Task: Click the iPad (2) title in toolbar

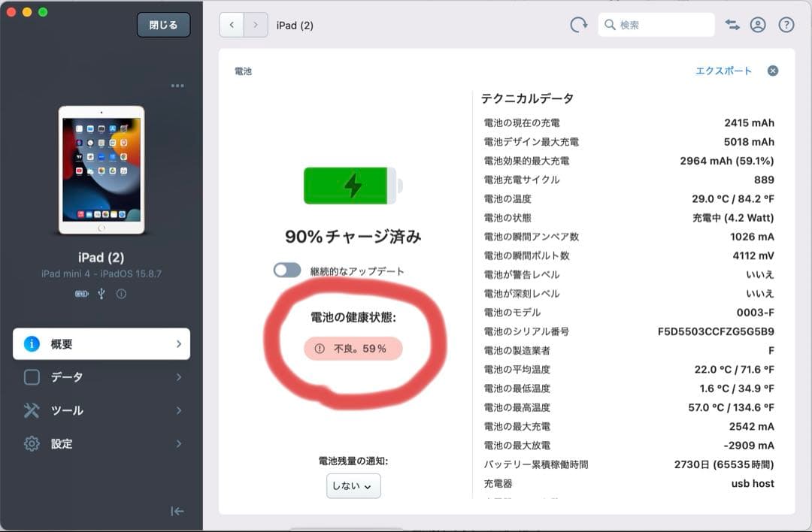Action: 295,26
